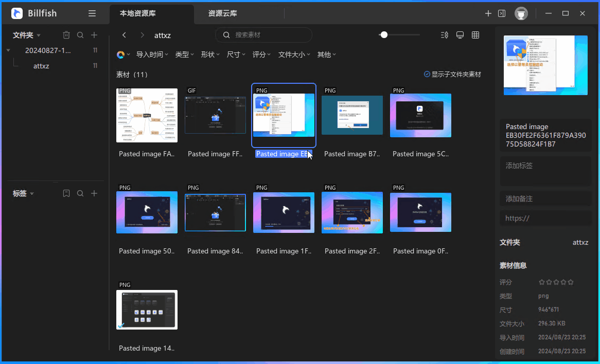
Task: Add a new tag with plus icon
Action: [x=94, y=193]
